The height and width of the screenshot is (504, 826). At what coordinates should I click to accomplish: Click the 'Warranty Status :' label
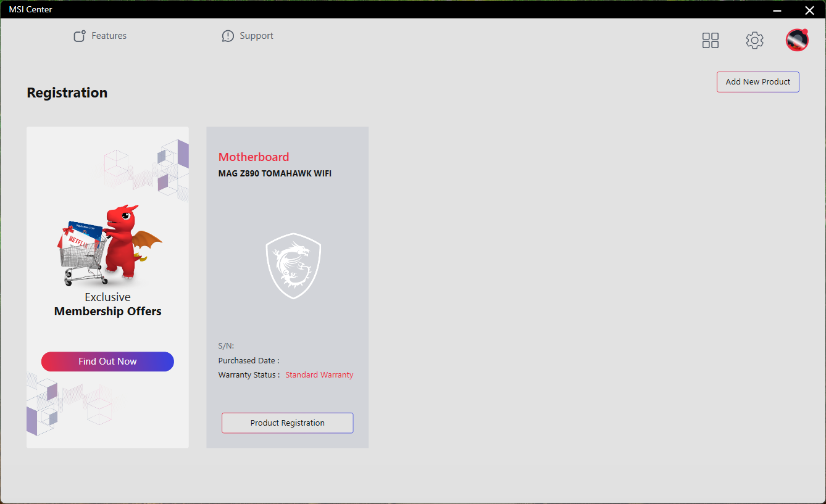(249, 375)
